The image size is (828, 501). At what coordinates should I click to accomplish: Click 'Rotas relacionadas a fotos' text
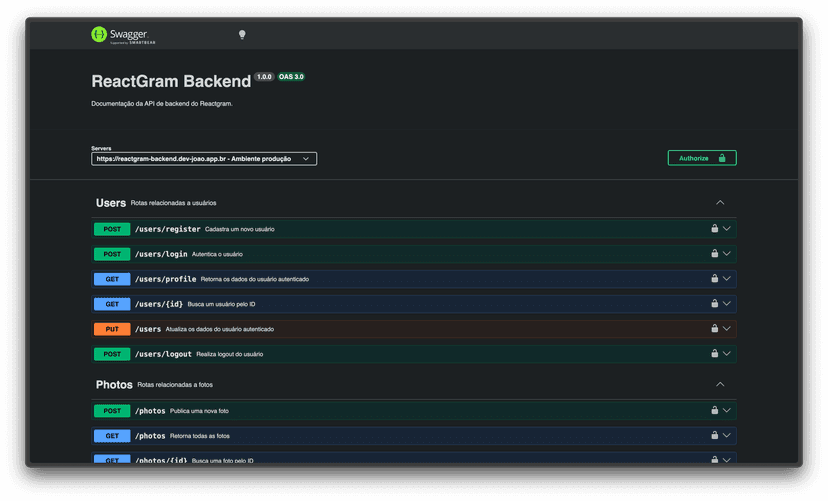click(x=175, y=384)
